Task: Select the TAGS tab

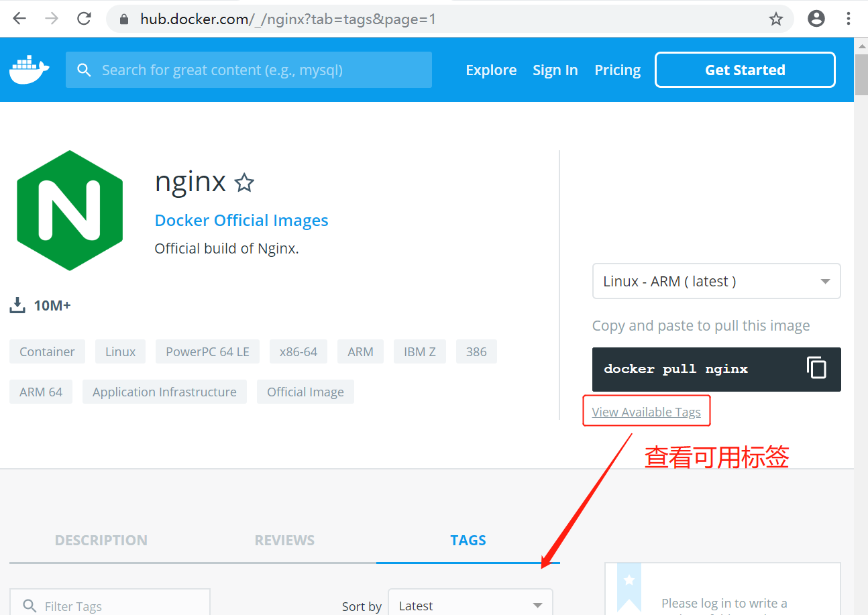Action: [468, 541]
